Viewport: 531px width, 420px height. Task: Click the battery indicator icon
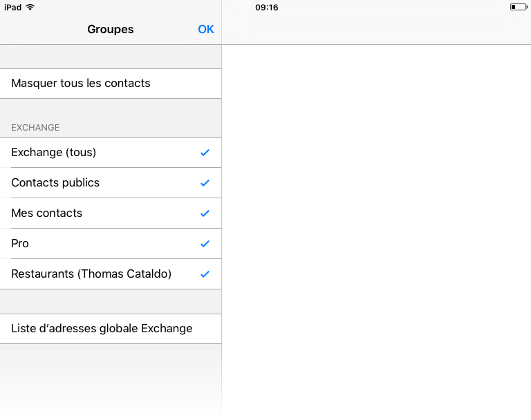[x=519, y=7]
